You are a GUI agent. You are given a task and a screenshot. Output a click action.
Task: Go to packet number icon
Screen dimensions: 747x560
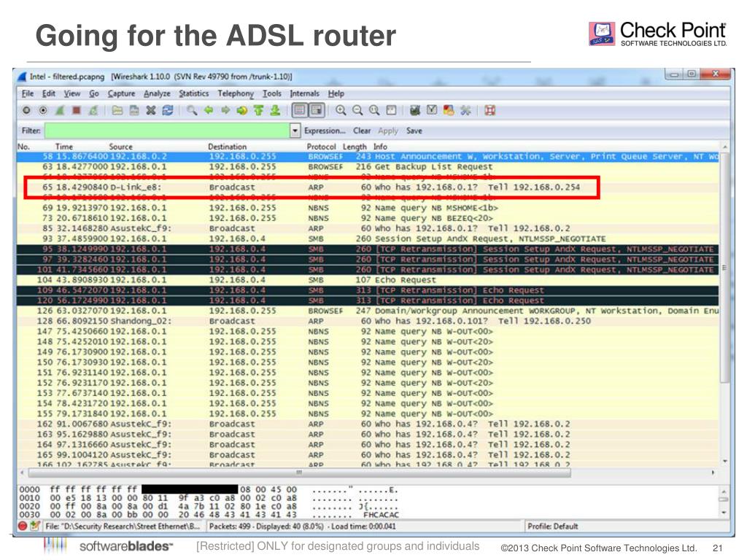coord(242,111)
